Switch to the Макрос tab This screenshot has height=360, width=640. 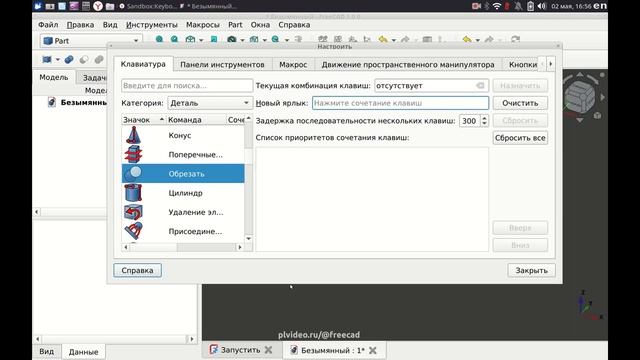point(293,64)
